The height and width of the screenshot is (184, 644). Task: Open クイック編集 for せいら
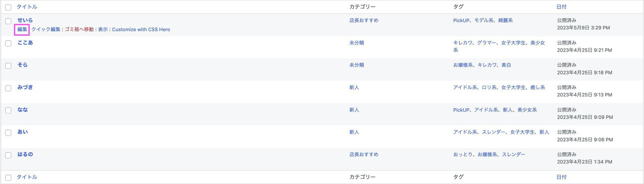click(x=46, y=29)
